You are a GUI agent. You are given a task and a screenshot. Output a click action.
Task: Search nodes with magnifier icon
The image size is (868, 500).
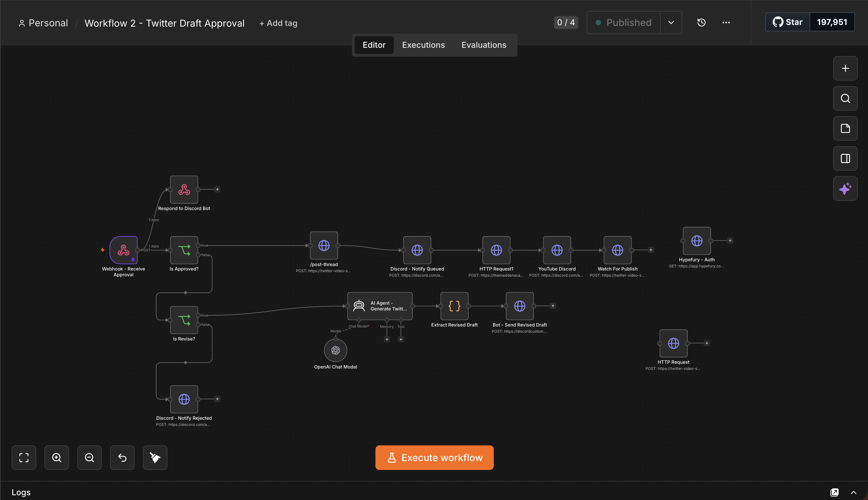(x=845, y=99)
